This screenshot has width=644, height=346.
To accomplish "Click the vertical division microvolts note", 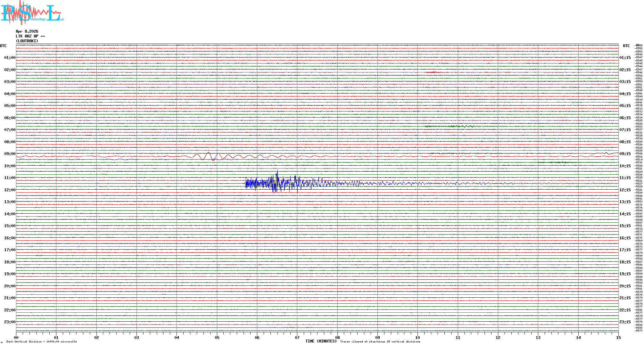I will click(x=42, y=342).
